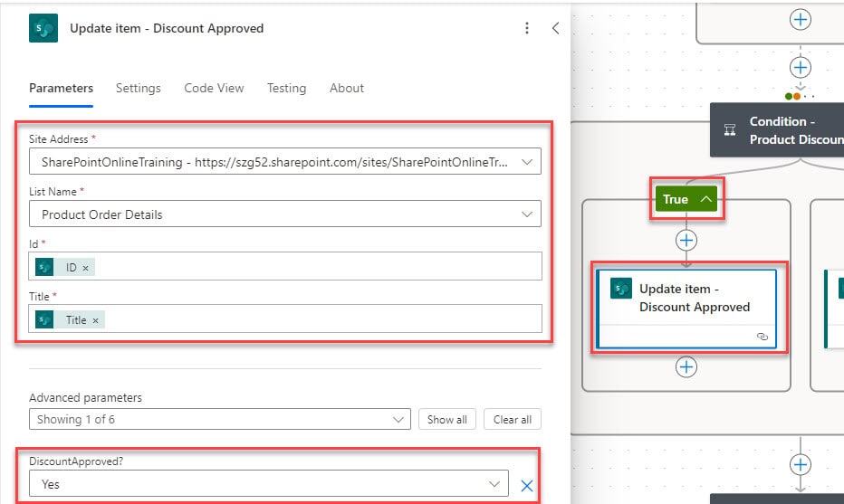Remove the DiscountApproved? parameter with blue X
The height and width of the screenshot is (504, 844).
(527, 486)
